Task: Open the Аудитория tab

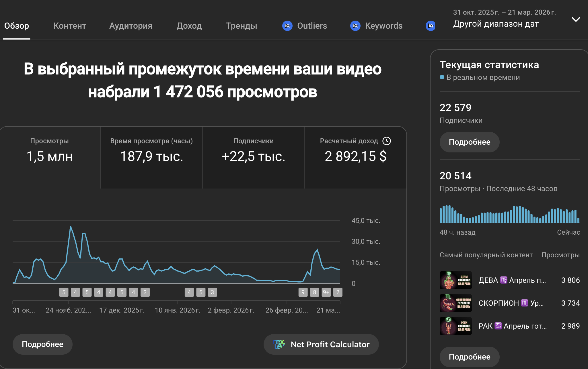Action: point(131,26)
